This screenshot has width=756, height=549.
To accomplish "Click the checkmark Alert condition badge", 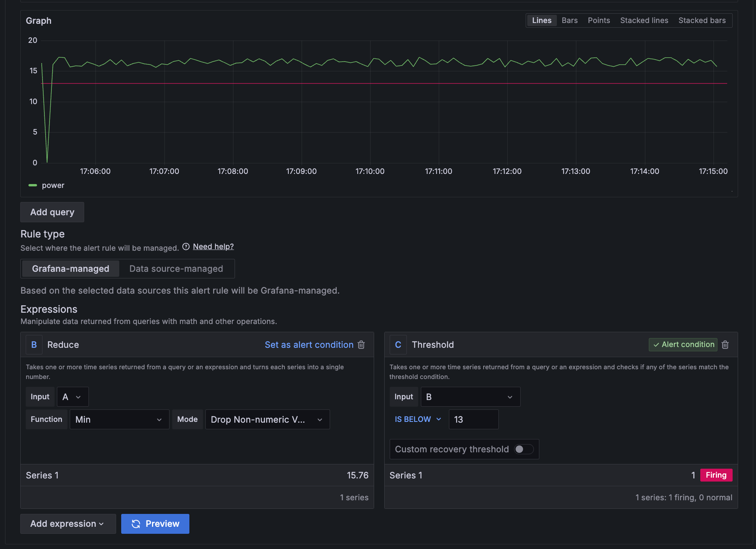I will 683,345.
